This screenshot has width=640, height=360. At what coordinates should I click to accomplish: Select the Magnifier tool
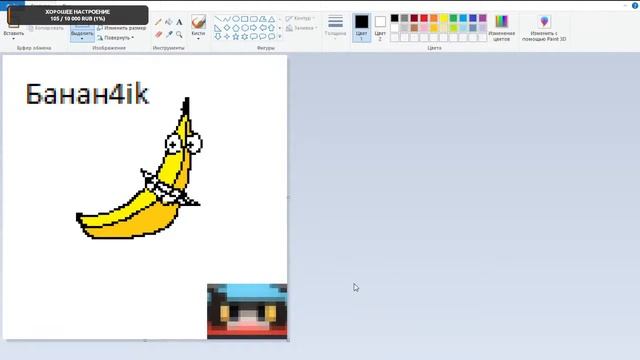click(x=179, y=35)
